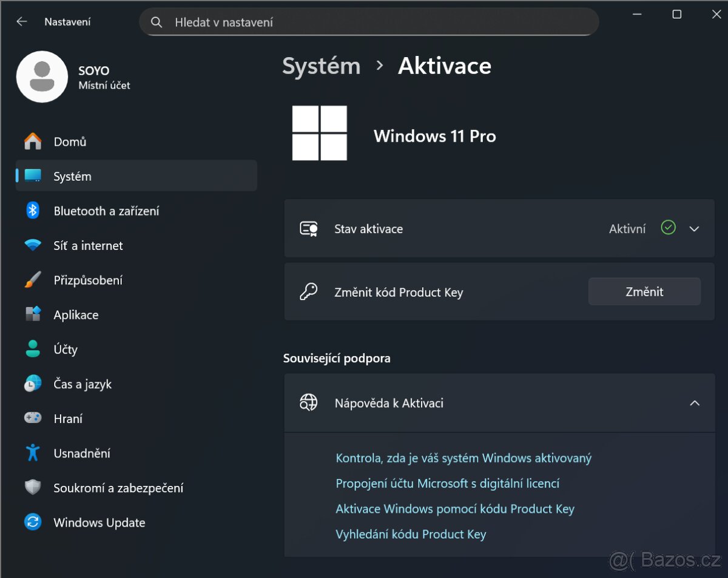Open link Propojení účtu Microsoft s digitální licencí

click(447, 483)
